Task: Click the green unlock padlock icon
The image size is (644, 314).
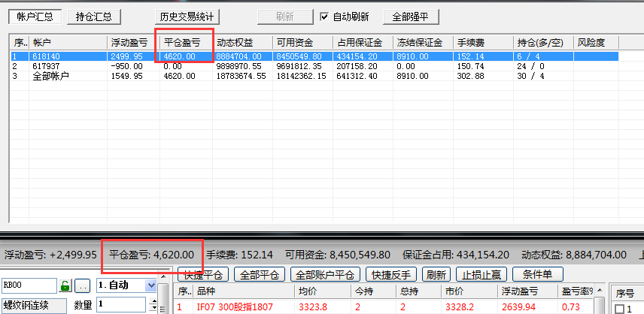Action: point(65,286)
